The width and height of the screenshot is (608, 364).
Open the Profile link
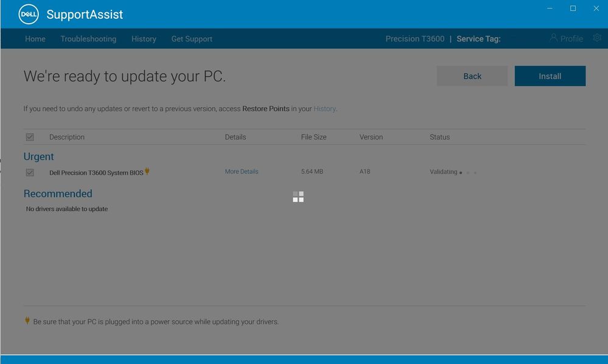(571, 39)
